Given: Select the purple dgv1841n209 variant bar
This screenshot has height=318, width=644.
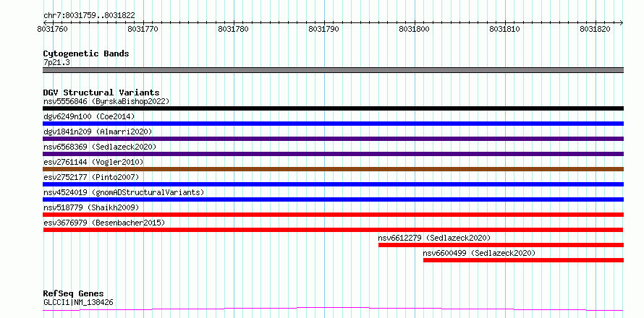Looking at the screenshot, I should [333, 139].
